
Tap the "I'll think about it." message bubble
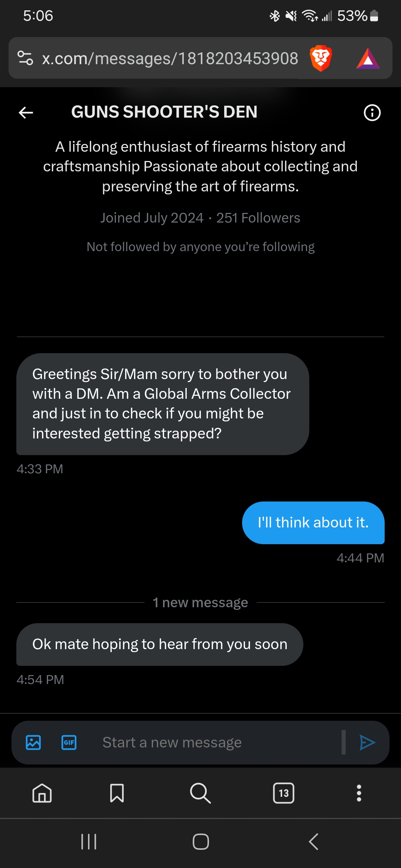point(313,523)
